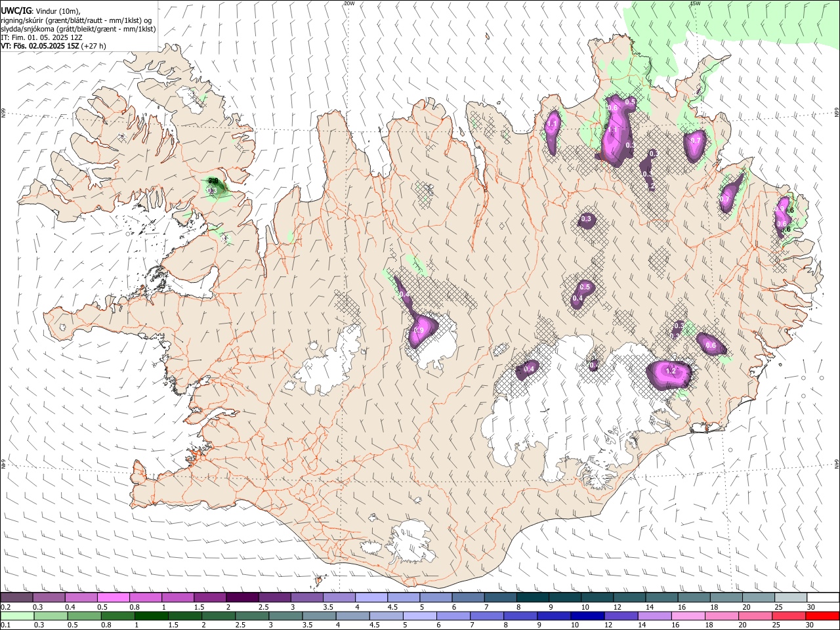Click the 0.3–0.4 swatch in upper snow scale

[49, 597]
